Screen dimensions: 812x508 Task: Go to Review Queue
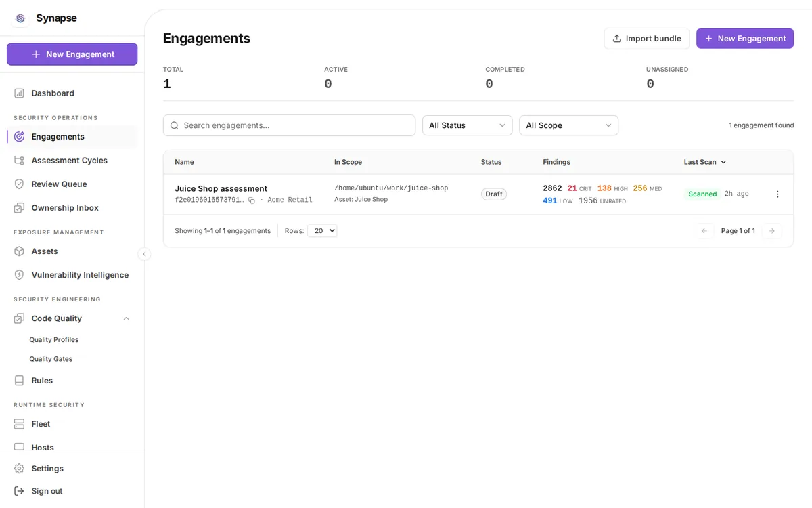(x=59, y=184)
